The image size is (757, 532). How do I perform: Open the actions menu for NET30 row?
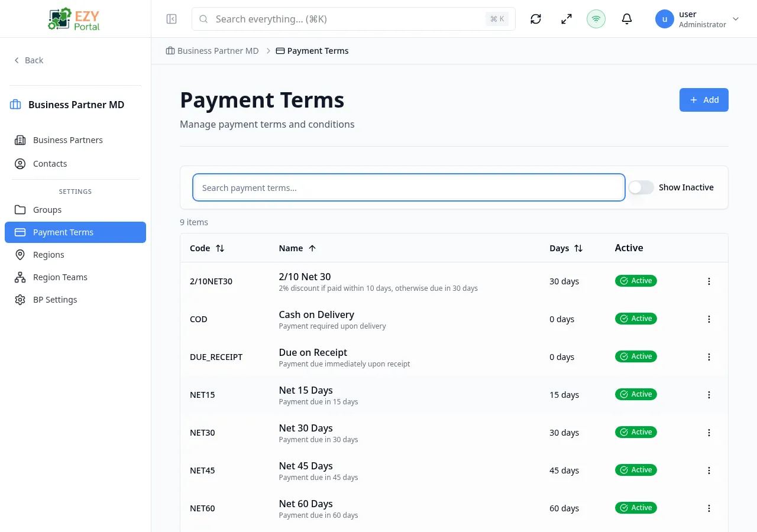click(x=709, y=432)
